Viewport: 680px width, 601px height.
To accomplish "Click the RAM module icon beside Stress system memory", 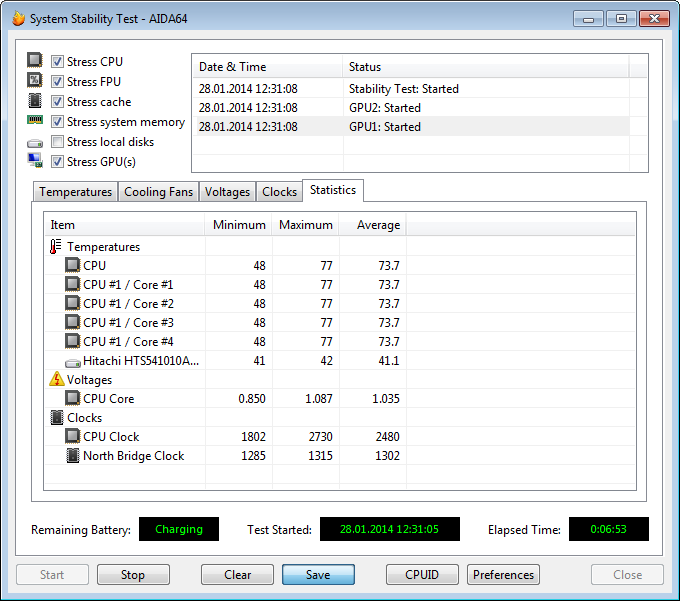I will pos(35,120).
